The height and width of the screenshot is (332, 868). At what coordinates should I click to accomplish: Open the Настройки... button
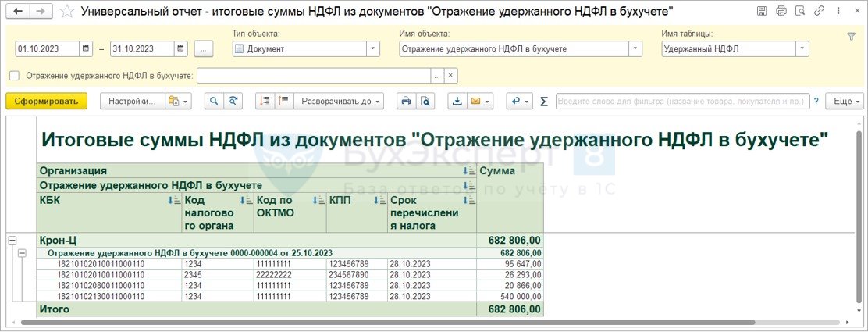133,102
